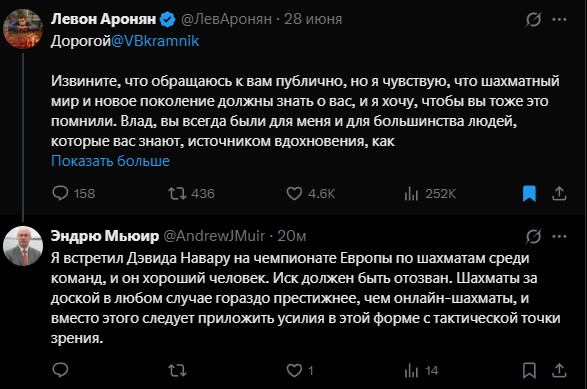Open the @AndrewJMuir handle link
Image resolution: width=587 pixels, height=389 pixels.
pos(214,236)
